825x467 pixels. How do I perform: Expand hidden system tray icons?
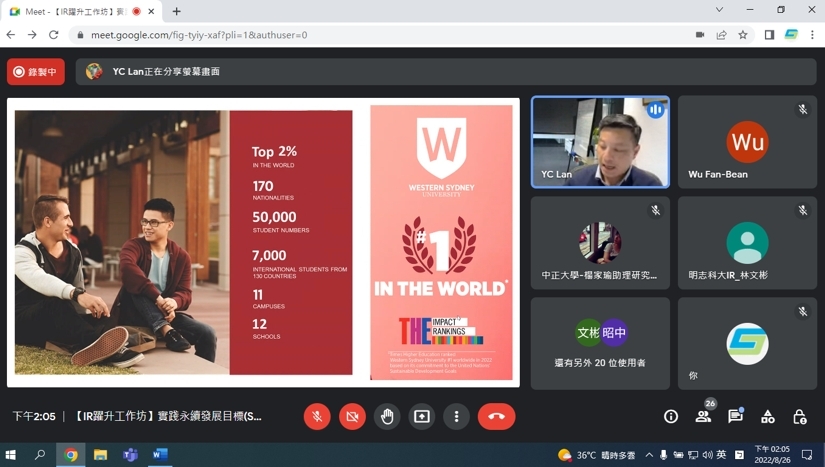click(x=649, y=455)
